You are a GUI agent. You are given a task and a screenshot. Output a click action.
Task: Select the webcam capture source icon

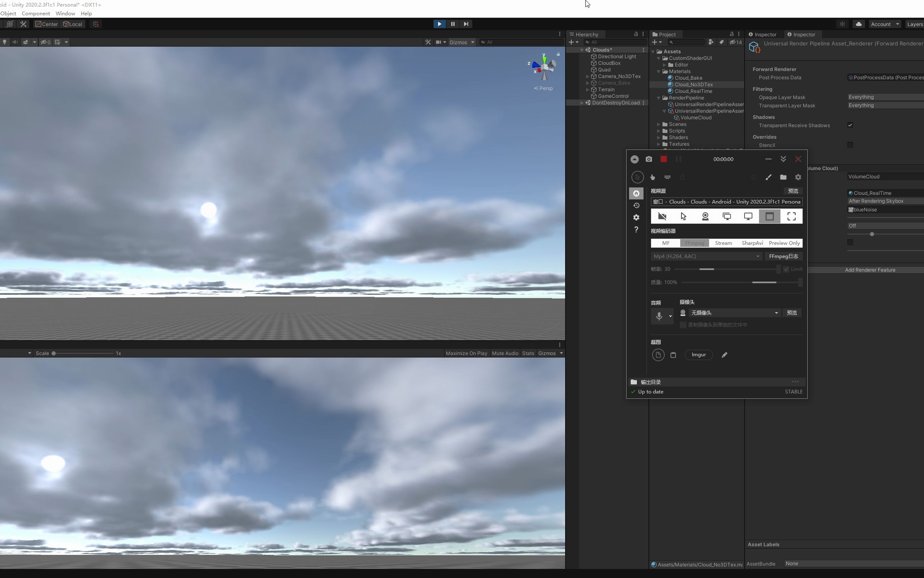click(x=705, y=216)
